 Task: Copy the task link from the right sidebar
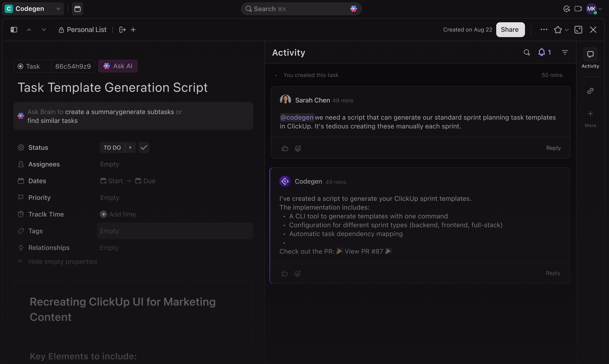[x=590, y=91]
